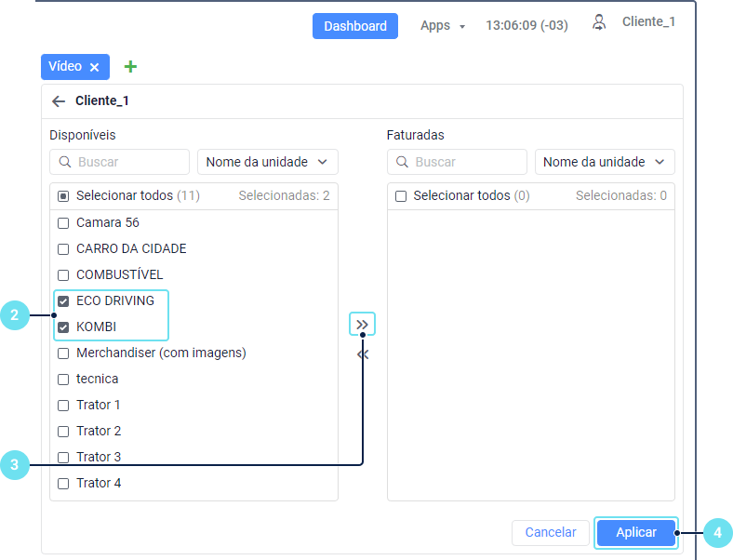Move units back left with double-arrow

pyautogui.click(x=362, y=353)
